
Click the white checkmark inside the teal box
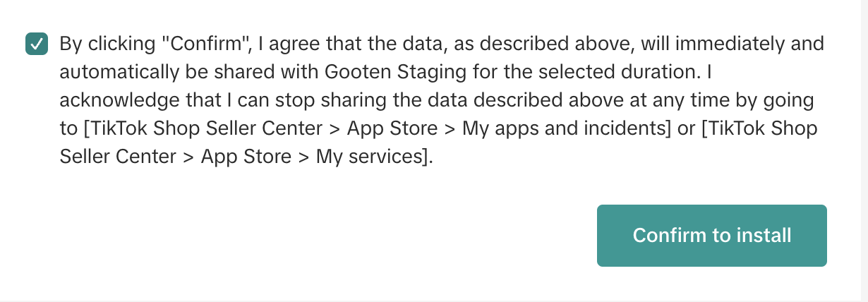point(36,44)
